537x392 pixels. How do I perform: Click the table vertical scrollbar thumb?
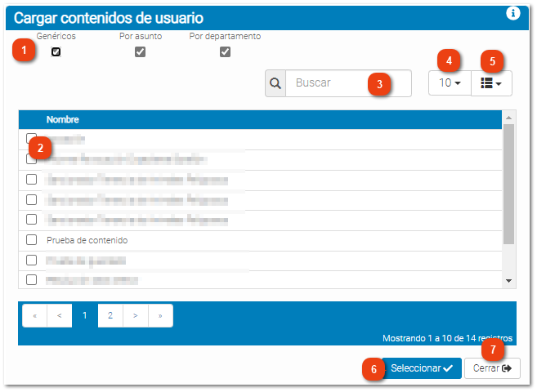[509, 184]
